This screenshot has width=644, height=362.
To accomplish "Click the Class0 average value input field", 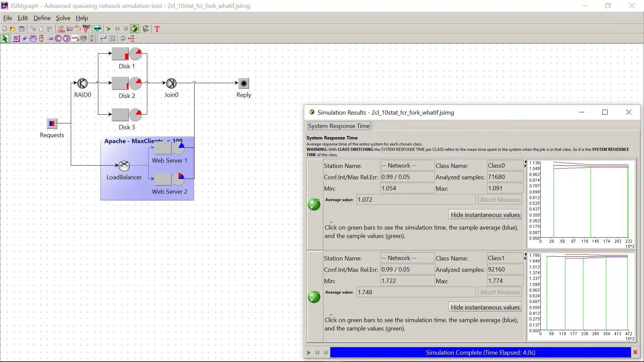I will click(415, 199).
